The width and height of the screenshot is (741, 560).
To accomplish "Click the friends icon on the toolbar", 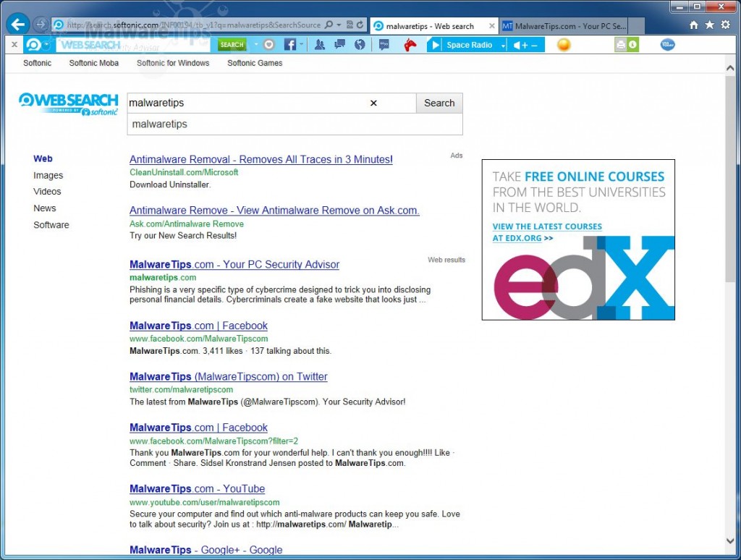I will click(x=320, y=44).
